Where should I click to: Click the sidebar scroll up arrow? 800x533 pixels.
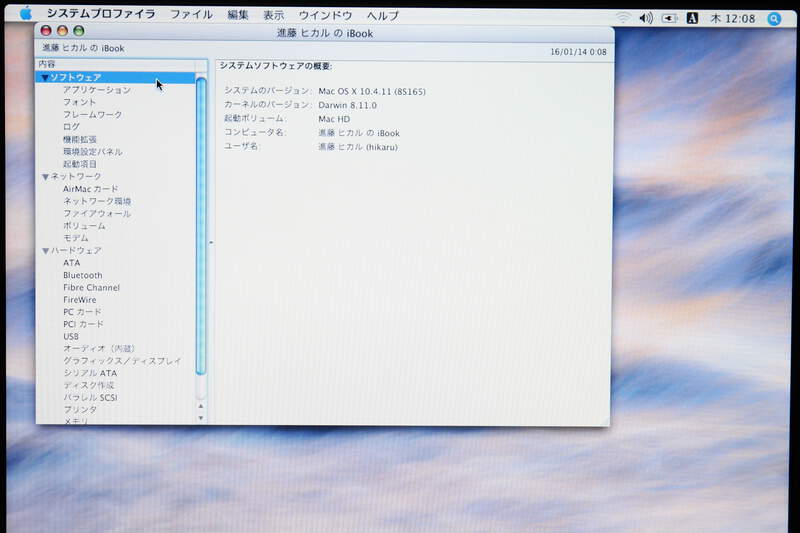click(x=201, y=406)
